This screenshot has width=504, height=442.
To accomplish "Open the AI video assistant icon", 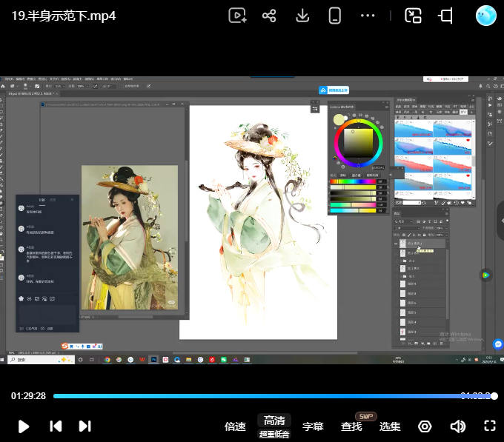I will [237, 16].
